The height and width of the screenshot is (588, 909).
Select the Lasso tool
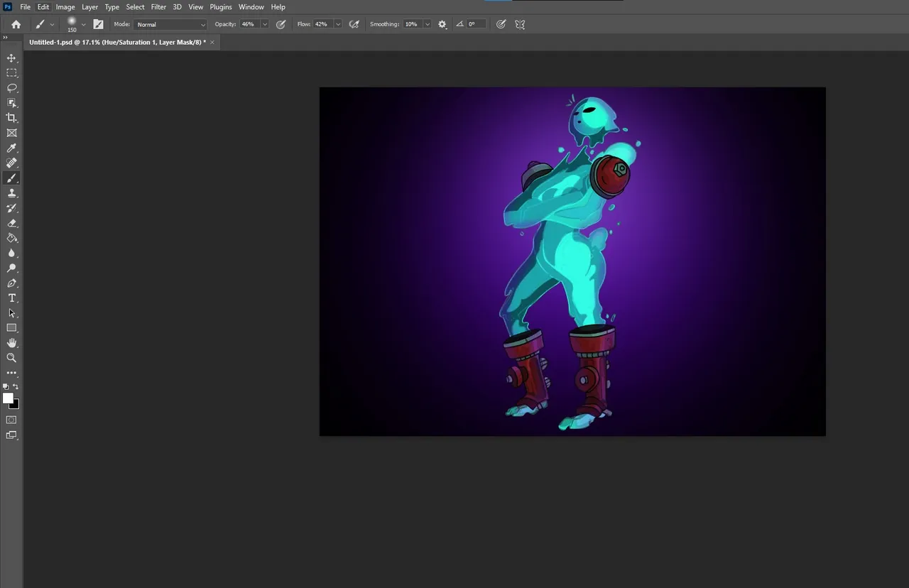[x=11, y=88]
